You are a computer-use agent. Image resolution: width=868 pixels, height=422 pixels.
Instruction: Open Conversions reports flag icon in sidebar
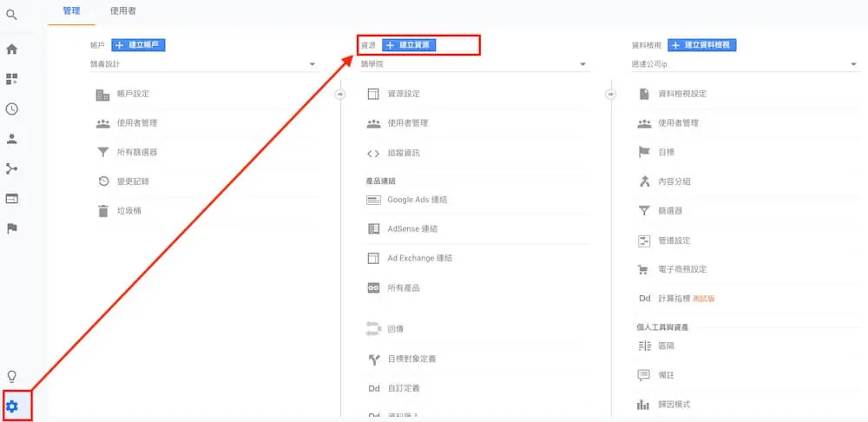coord(11,228)
